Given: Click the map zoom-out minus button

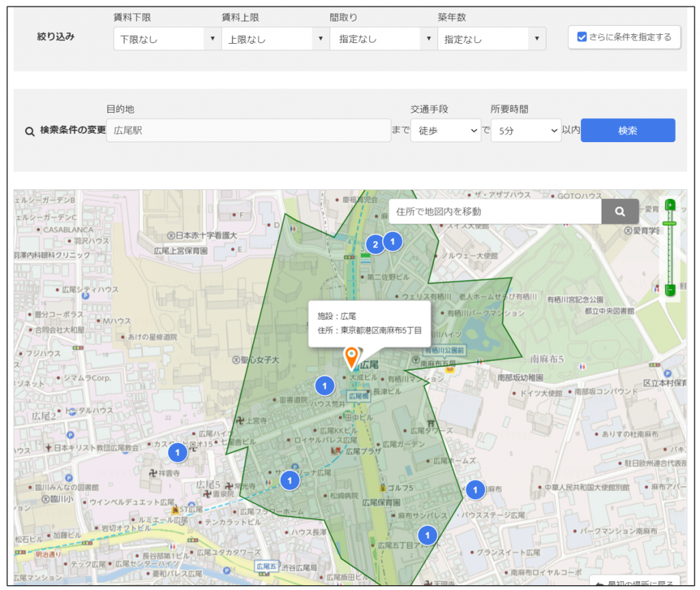Looking at the screenshot, I should 671,290.
